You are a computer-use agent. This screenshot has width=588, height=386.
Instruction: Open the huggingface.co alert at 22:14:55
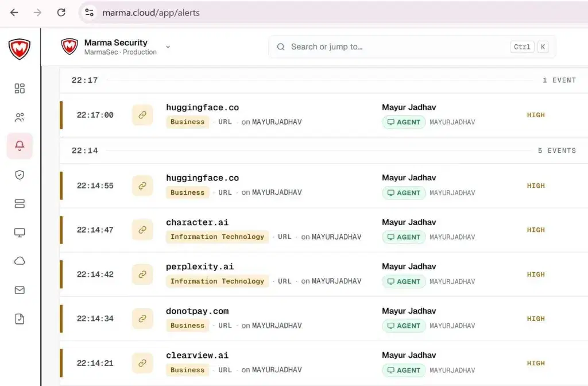pos(203,178)
